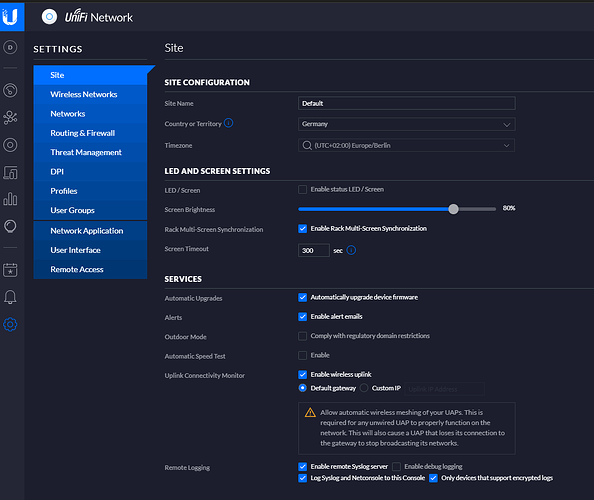Open the Events calendar icon
This screenshot has height=500, width=594.
point(10,270)
